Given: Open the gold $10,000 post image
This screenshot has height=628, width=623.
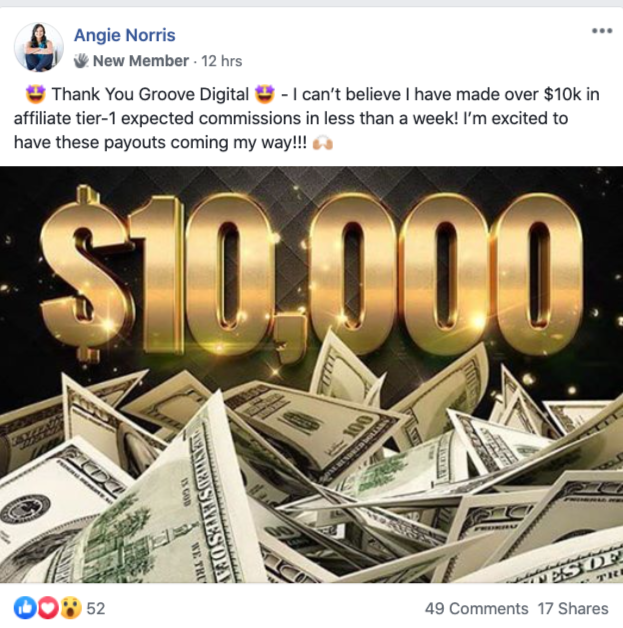Looking at the screenshot, I should (312, 374).
